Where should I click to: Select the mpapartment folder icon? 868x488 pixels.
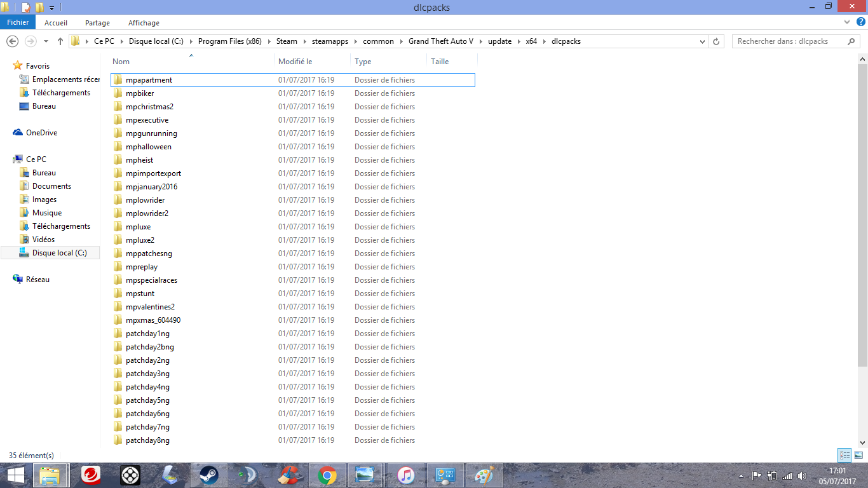pos(118,80)
